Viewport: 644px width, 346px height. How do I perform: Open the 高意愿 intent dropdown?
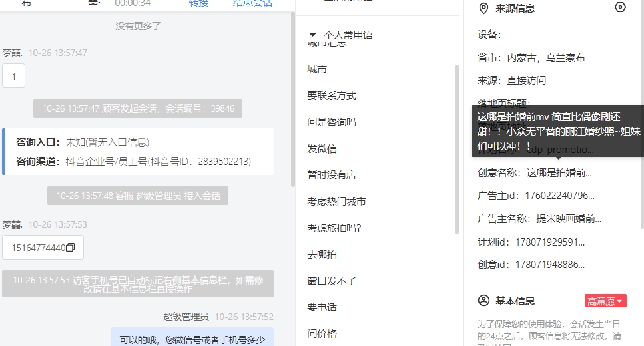(x=605, y=301)
